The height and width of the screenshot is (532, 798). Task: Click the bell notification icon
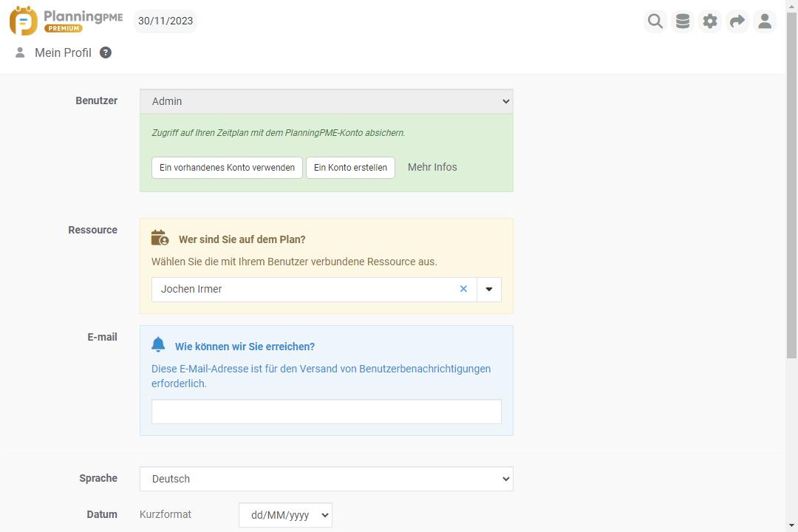[x=158, y=345]
